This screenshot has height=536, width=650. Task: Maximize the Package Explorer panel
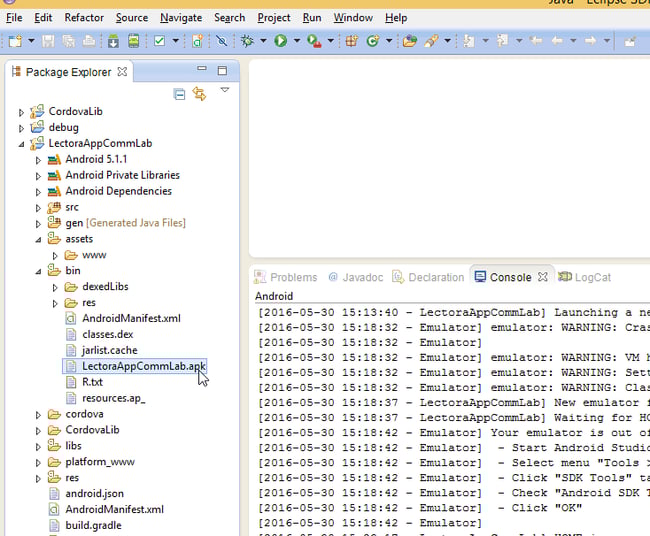pyautogui.click(x=223, y=70)
